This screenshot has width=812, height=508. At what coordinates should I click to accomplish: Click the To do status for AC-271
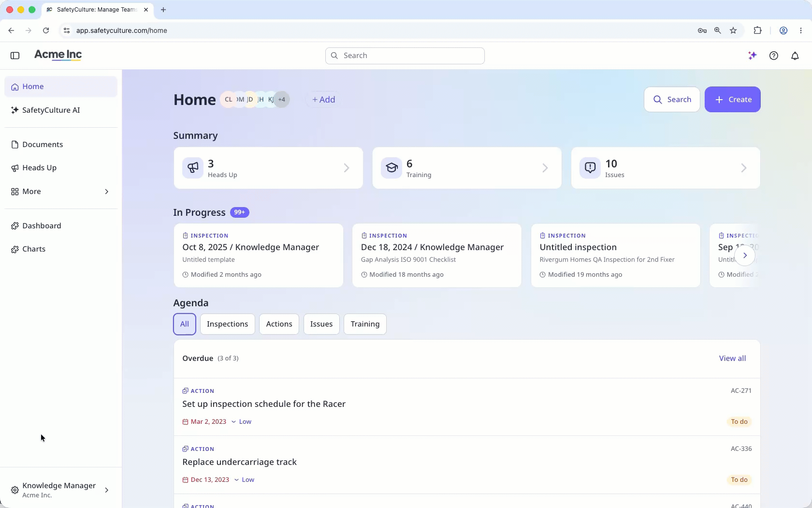tap(739, 422)
